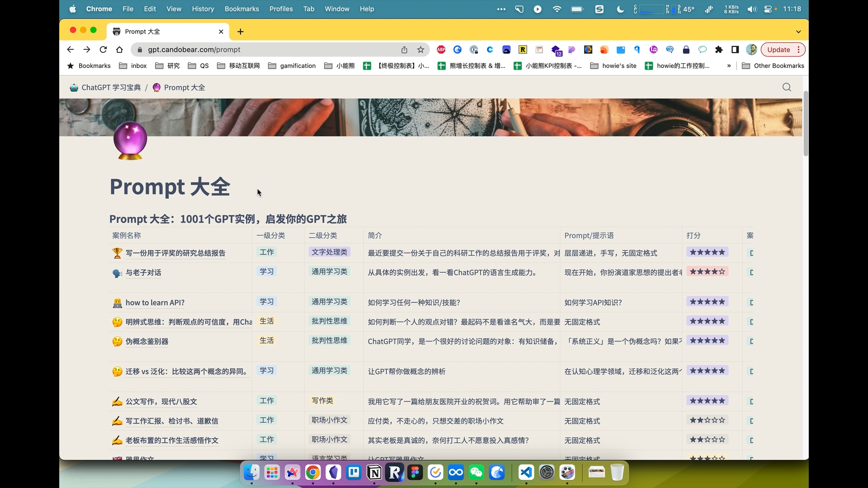Show hidden bookmarks with double chevron

pyautogui.click(x=729, y=66)
